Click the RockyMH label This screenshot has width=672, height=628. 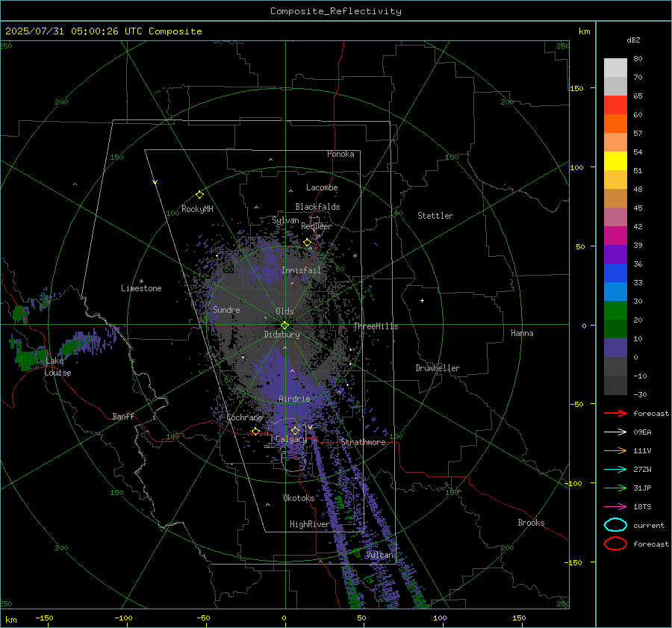(197, 209)
